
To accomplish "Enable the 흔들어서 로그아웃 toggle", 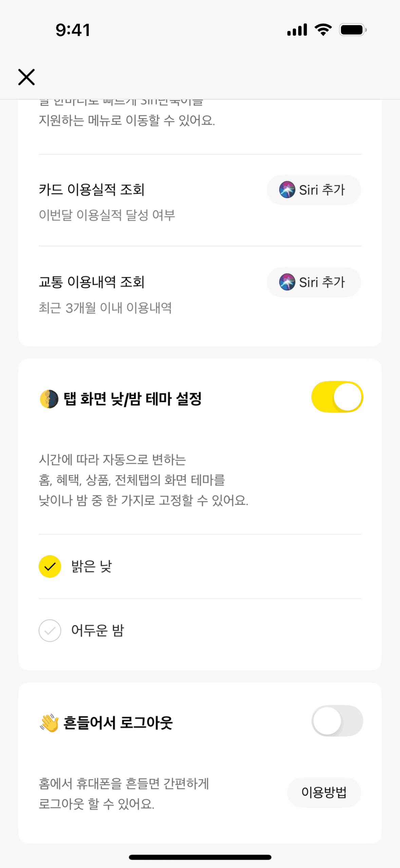I will 337,721.
